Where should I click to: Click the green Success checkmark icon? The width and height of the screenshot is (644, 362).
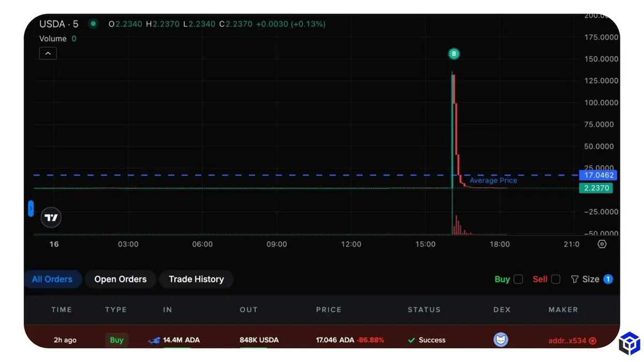click(412, 340)
